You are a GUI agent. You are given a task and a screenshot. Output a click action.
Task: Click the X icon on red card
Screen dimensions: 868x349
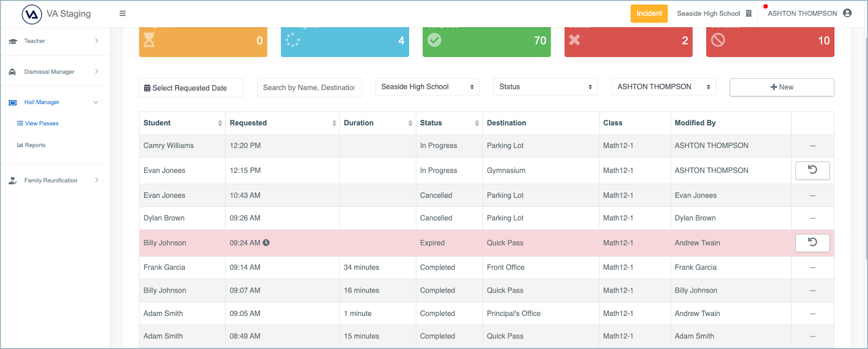coord(575,40)
